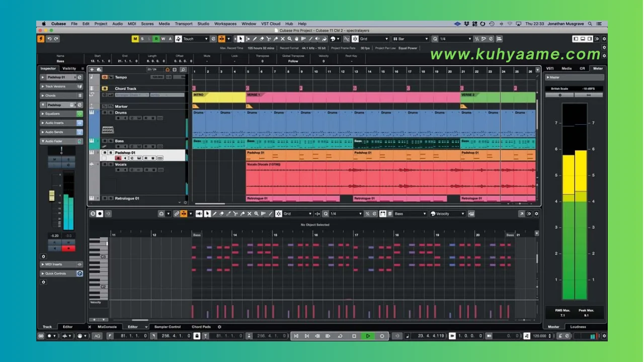The height and width of the screenshot is (362, 644).
Task: Open the Chord Pads tab
Action: (201, 327)
